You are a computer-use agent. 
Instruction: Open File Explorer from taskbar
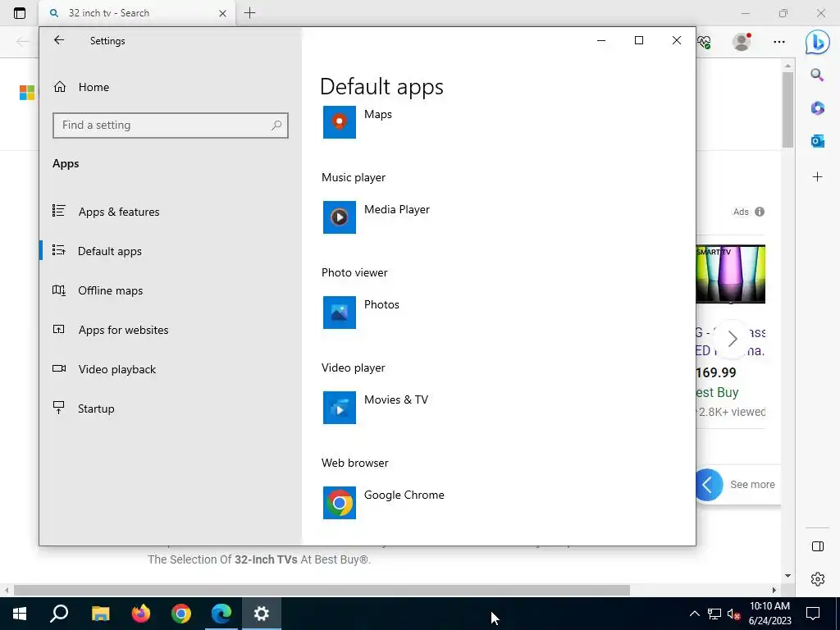pos(100,614)
